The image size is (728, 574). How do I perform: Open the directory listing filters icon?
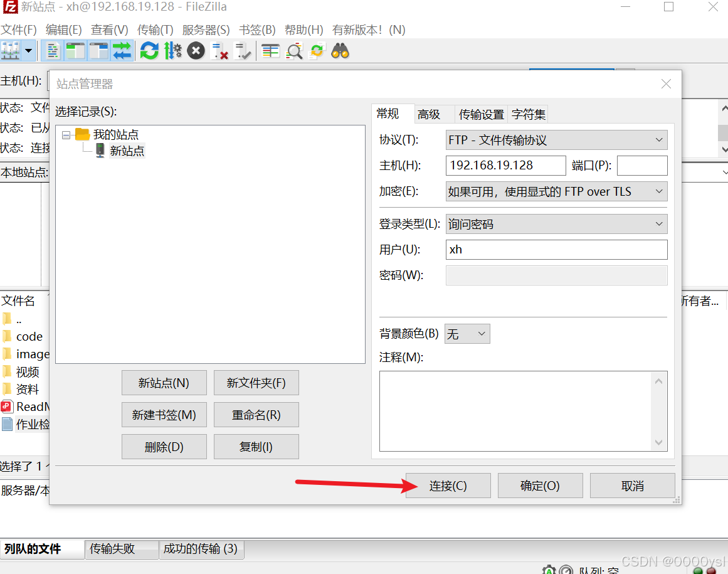coord(270,51)
